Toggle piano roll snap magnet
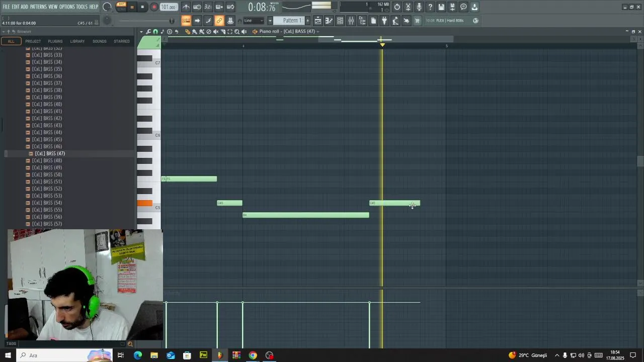 155,32
